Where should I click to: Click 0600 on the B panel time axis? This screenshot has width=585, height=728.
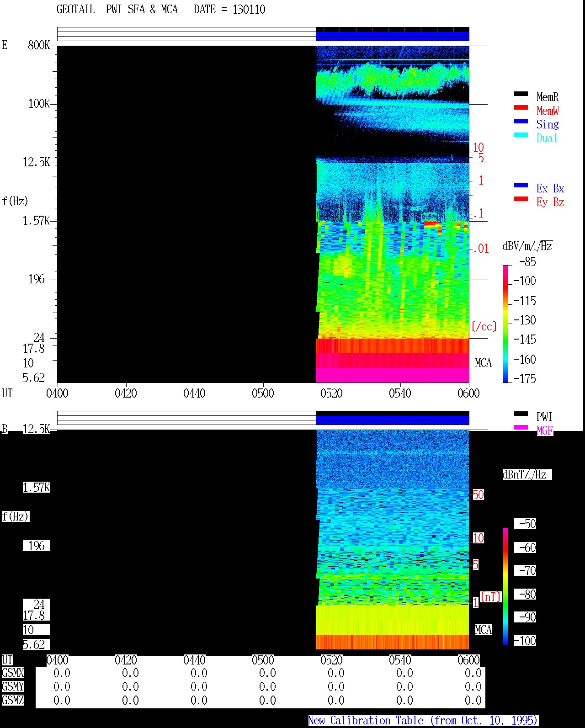468,660
